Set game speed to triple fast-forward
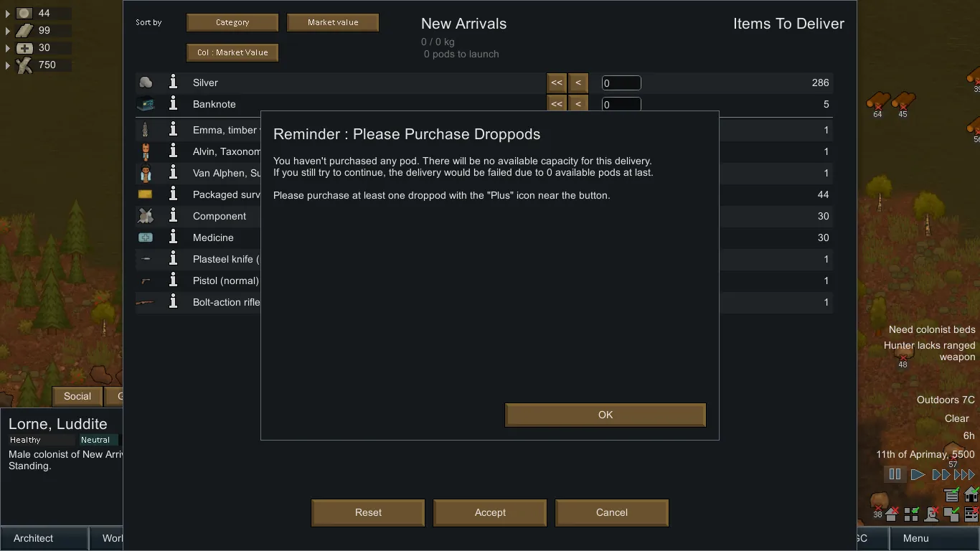Viewport: 980px width, 551px height. [x=964, y=474]
